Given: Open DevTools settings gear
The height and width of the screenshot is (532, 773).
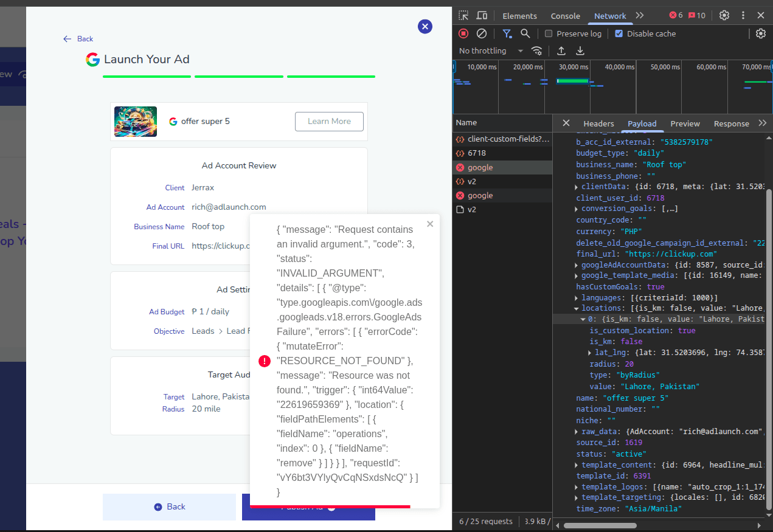Looking at the screenshot, I should pos(724,16).
